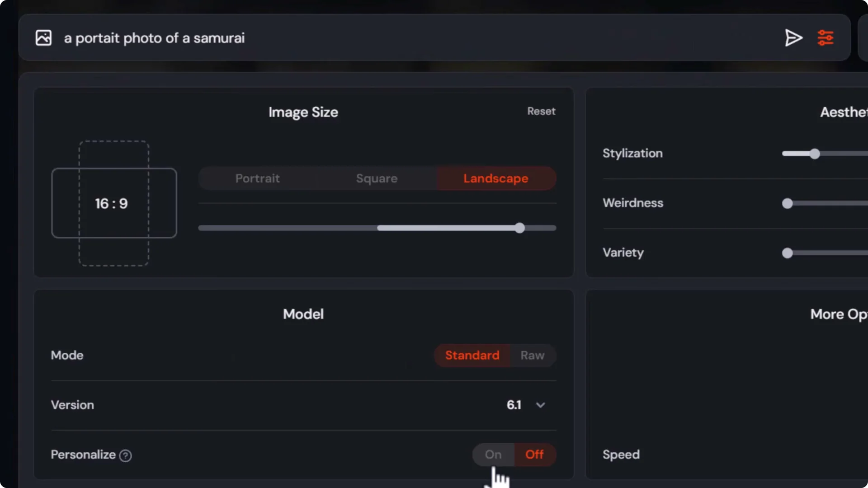The image size is (868, 488).
Task: Click the send arrow to submit the prompt
Action: (793, 38)
